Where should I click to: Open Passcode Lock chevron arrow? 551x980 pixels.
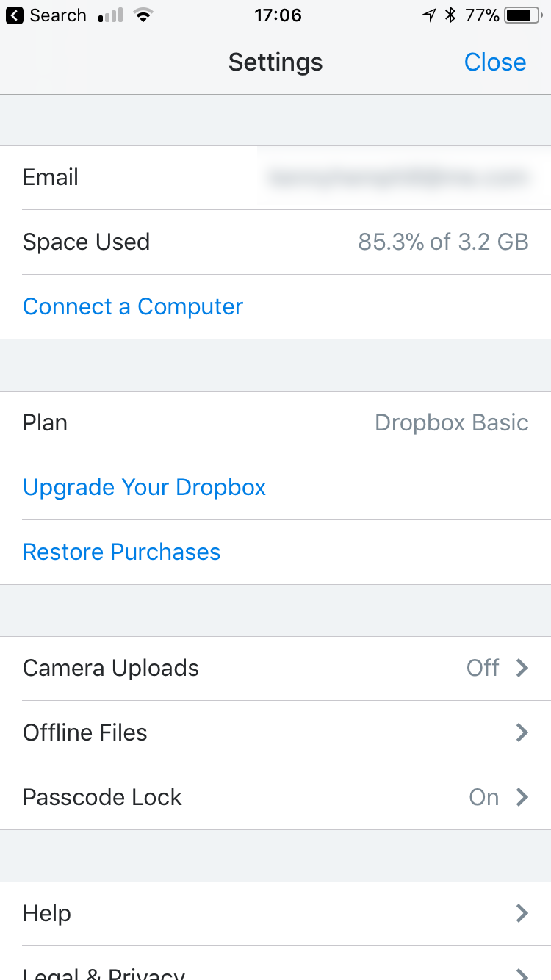pyautogui.click(x=522, y=797)
